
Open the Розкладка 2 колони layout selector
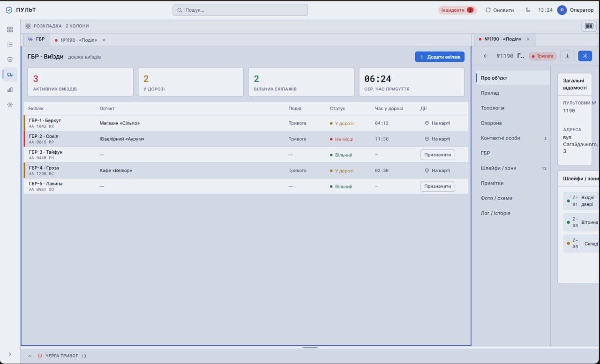(57, 26)
